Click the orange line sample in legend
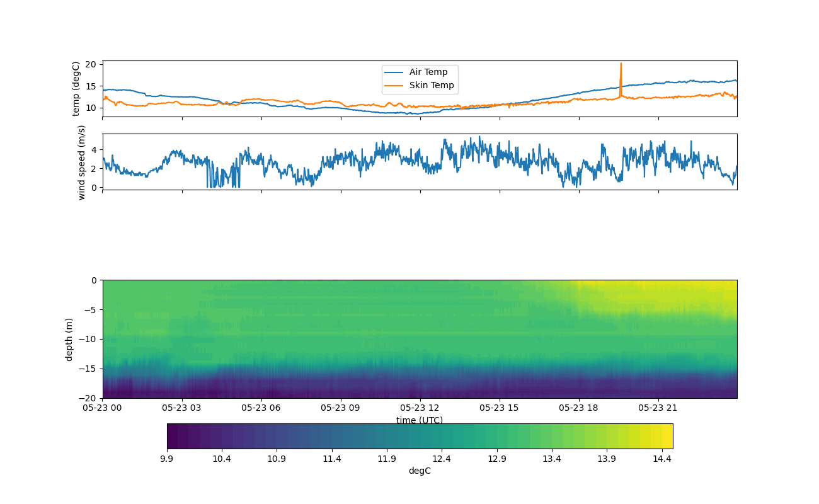 395,86
